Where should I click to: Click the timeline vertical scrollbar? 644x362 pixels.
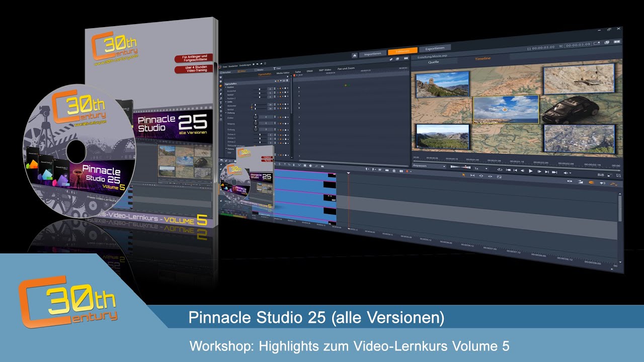620,208
